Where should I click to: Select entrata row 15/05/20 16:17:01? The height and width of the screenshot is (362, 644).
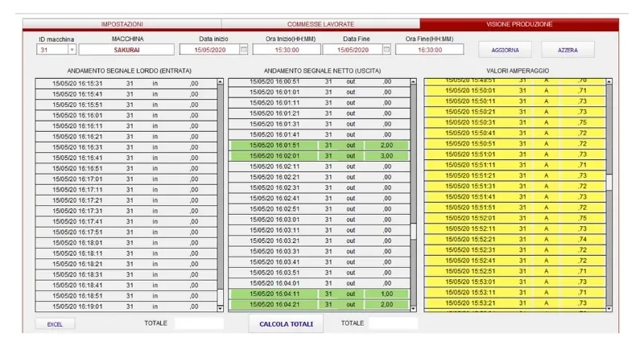pyautogui.click(x=126, y=179)
